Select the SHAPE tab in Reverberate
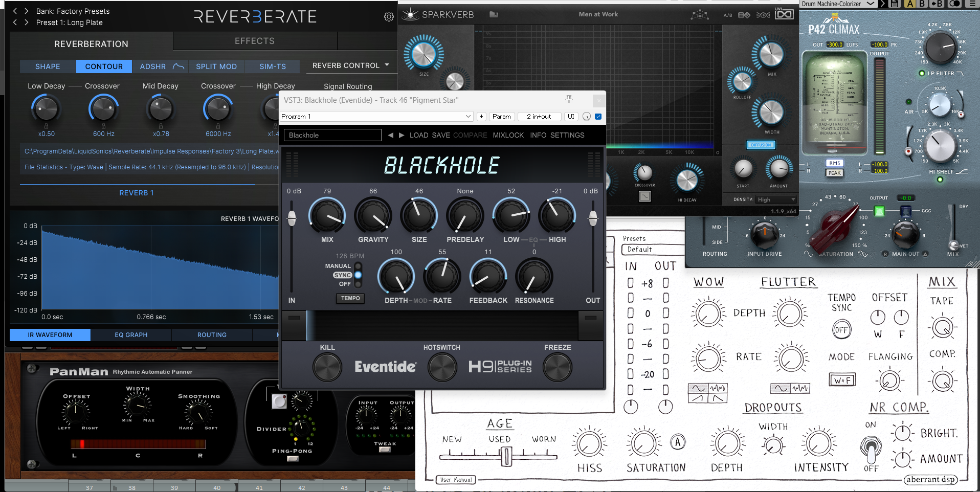 [48, 66]
